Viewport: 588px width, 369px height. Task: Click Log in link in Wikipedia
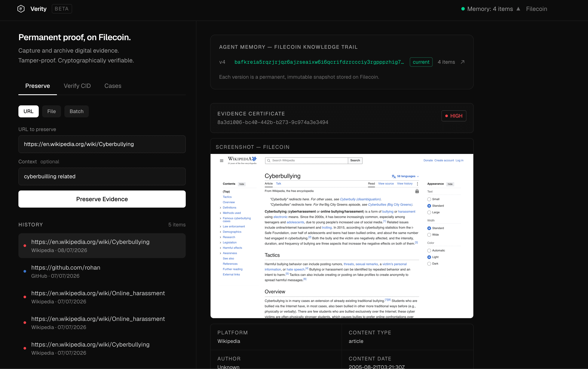click(x=459, y=161)
